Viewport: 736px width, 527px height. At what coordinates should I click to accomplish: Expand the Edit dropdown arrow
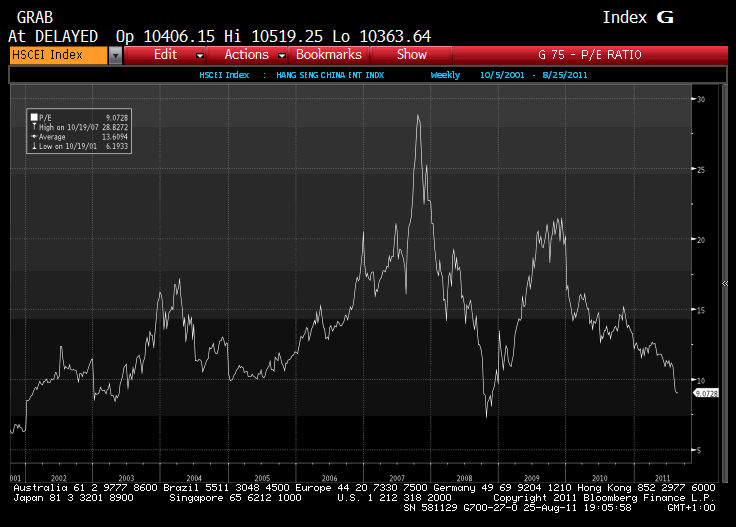199,56
